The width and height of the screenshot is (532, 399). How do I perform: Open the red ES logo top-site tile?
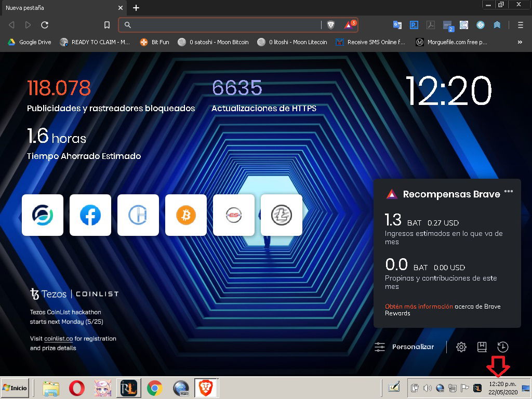pos(234,215)
